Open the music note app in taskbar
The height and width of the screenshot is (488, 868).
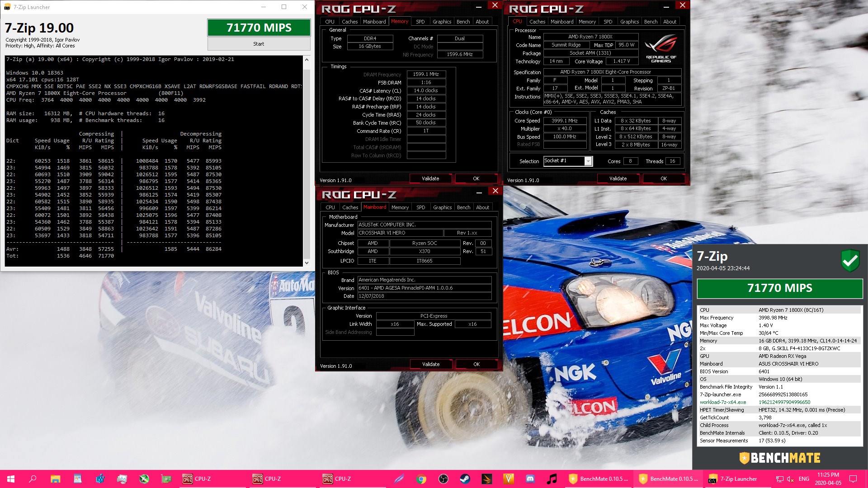[x=552, y=479]
